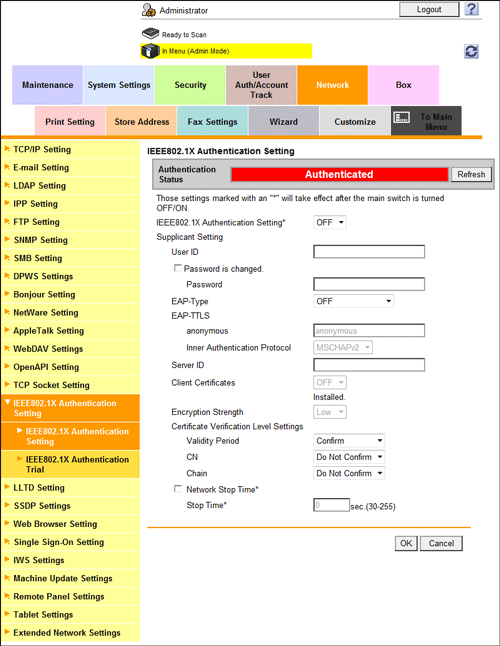Viewport: 500px width, 646px height.
Task: Click the Administrator user icon
Action: (148, 10)
